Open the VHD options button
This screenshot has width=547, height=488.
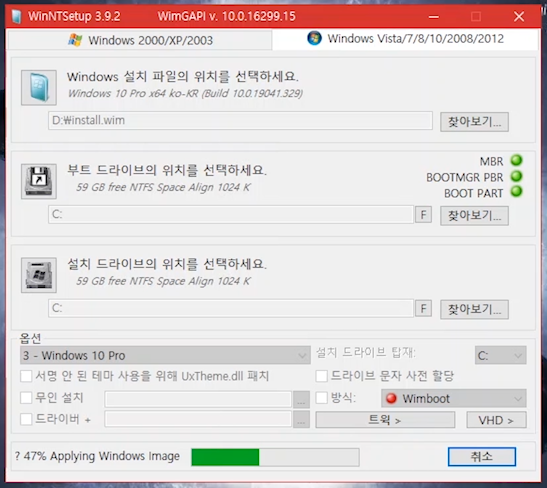[496, 420]
